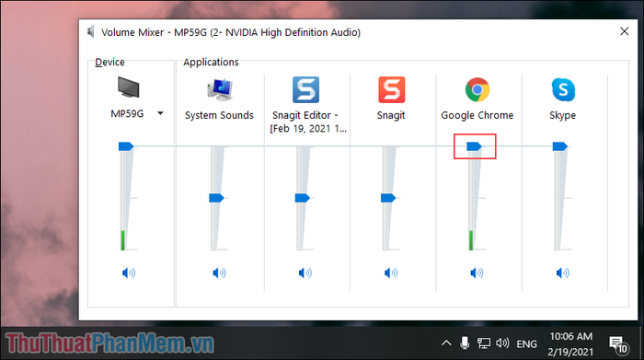Click the System Sounds volume slider handle
Image resolution: width=644 pixels, height=360 pixels.
pos(216,198)
